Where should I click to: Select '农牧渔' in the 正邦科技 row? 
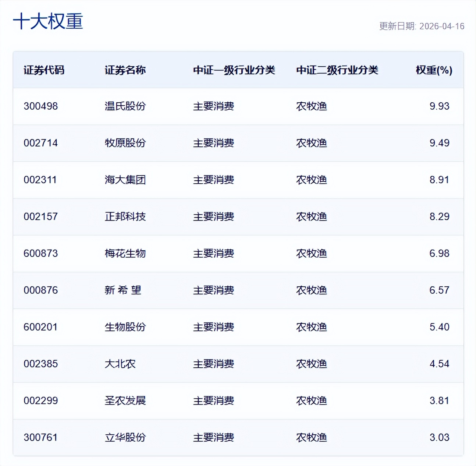(x=312, y=216)
